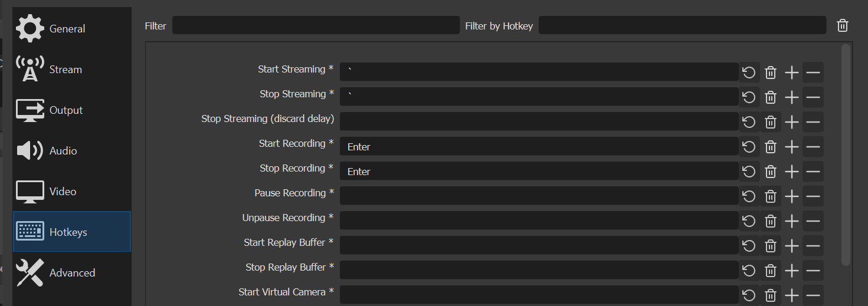Clear the Filter by Hotkey trash icon
Viewport: 868px width, 306px height.
tap(843, 25)
